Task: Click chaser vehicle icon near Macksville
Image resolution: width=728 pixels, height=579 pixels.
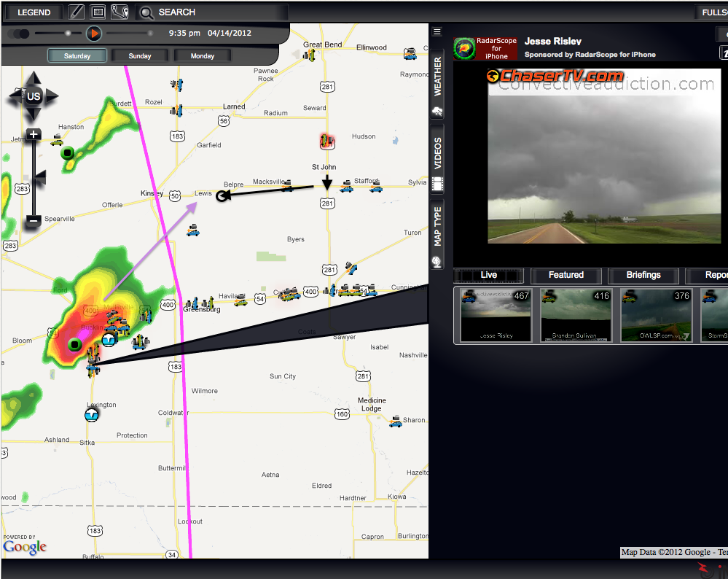Action: coord(288,186)
